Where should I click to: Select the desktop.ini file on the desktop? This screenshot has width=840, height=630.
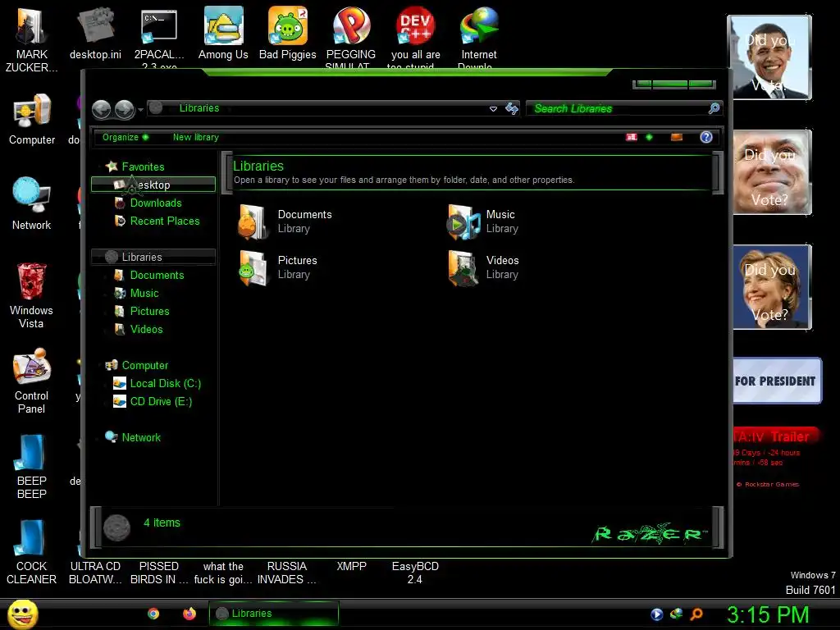[95, 33]
